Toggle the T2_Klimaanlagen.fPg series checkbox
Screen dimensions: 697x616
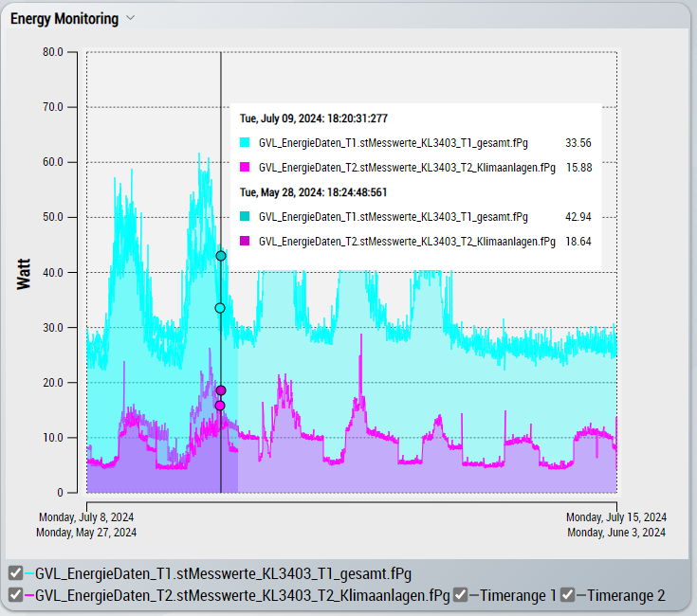pos(15,595)
